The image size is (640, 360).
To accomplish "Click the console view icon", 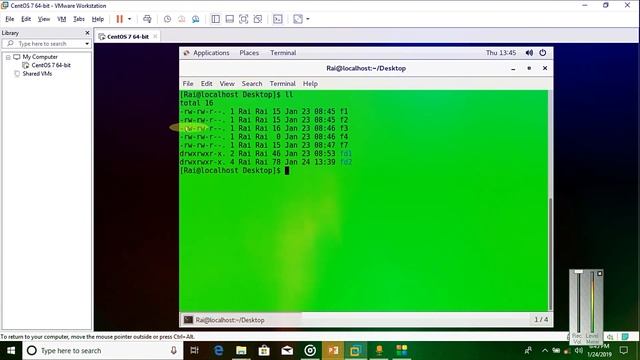I will [278, 19].
